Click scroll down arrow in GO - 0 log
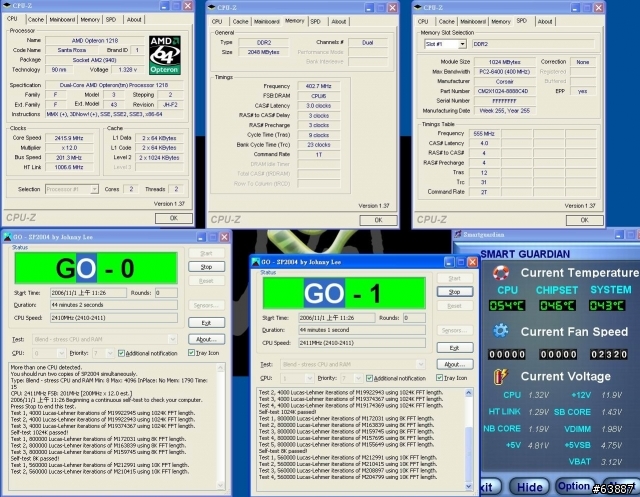The image size is (640, 497). click(x=220, y=485)
